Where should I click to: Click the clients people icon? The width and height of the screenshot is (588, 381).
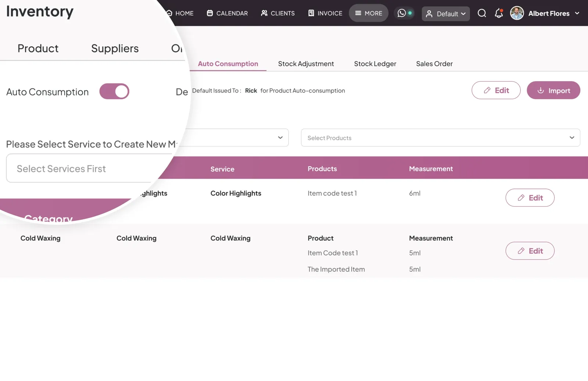click(x=264, y=13)
